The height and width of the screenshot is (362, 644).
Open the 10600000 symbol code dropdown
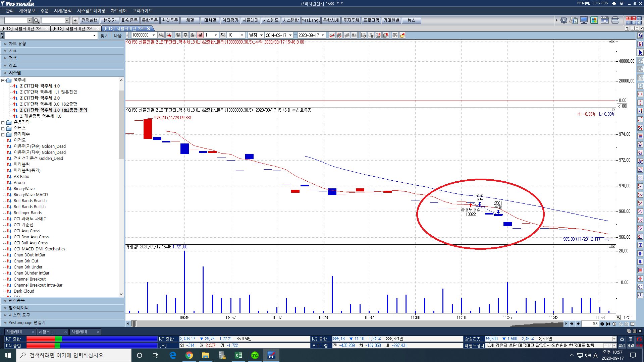tap(154, 35)
